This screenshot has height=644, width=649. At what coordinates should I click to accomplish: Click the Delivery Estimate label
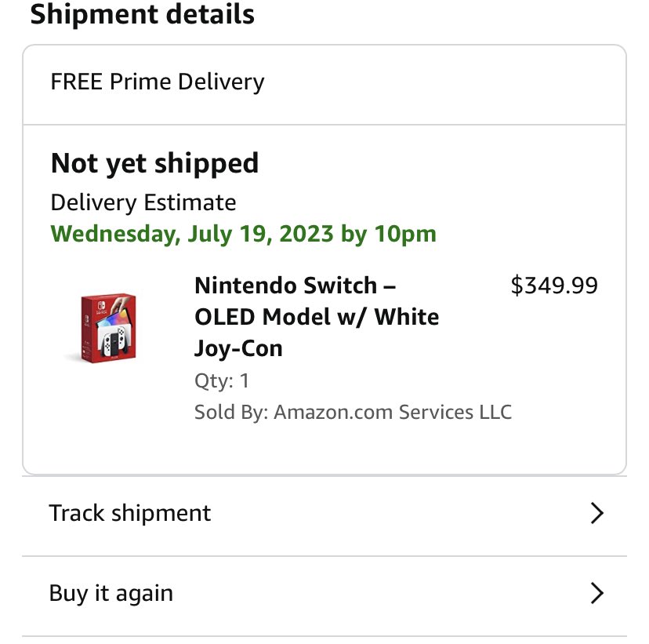(143, 202)
